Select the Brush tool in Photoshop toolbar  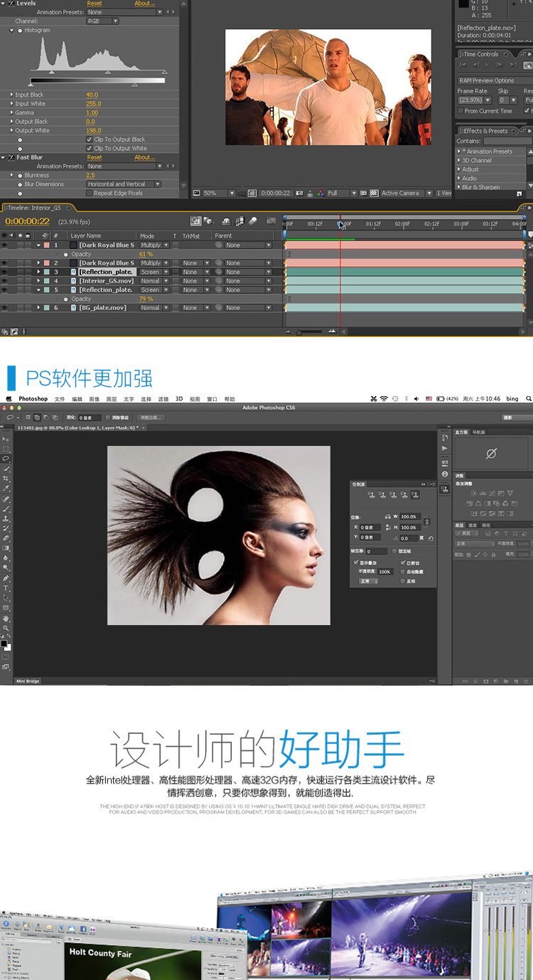point(6,508)
